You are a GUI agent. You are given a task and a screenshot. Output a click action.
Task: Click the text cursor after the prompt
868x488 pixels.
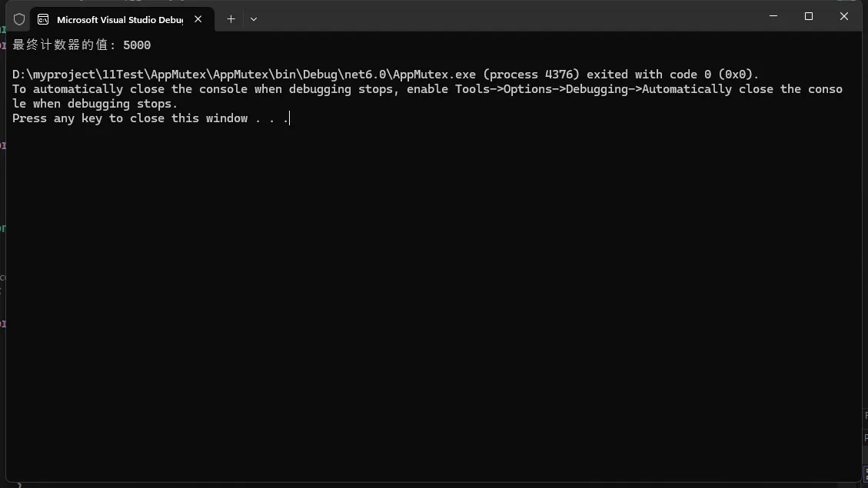(x=289, y=118)
